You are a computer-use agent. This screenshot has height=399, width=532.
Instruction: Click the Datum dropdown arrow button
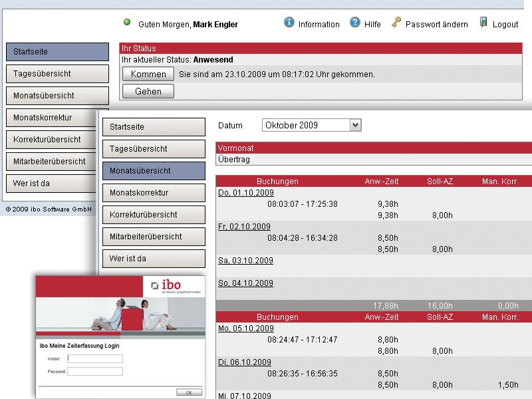[x=355, y=125]
